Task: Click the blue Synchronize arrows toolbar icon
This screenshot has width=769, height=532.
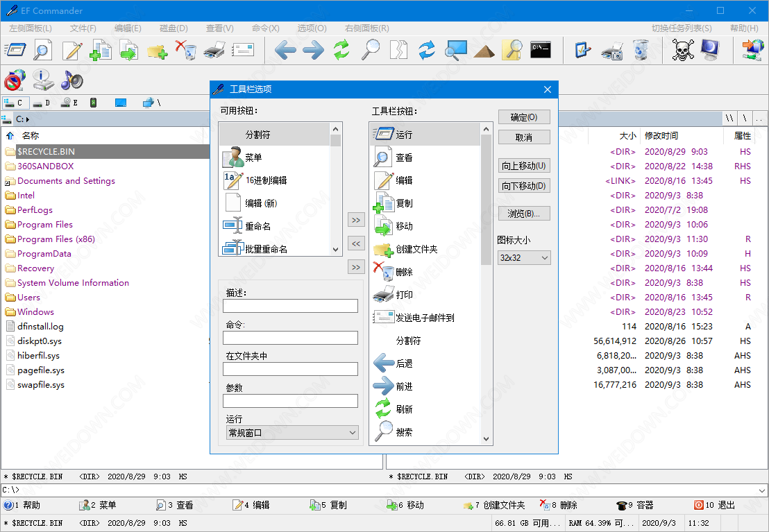Action: (427, 50)
